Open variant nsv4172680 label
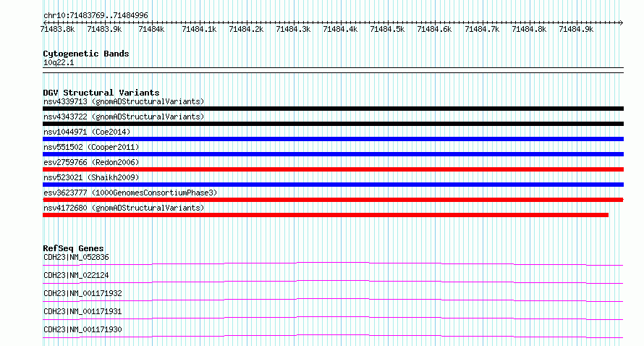 tap(124, 208)
